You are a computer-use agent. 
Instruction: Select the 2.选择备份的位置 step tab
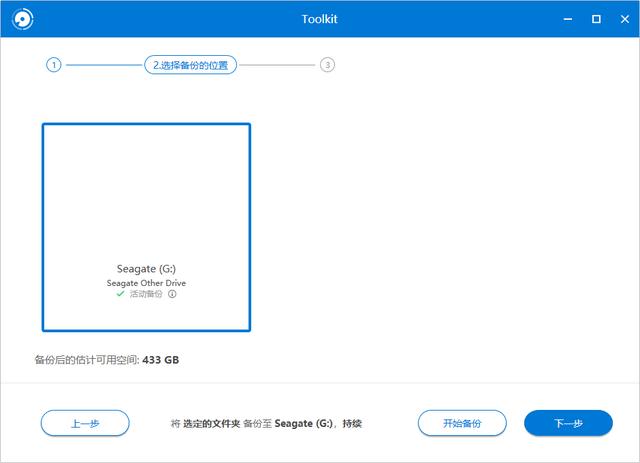click(190, 65)
